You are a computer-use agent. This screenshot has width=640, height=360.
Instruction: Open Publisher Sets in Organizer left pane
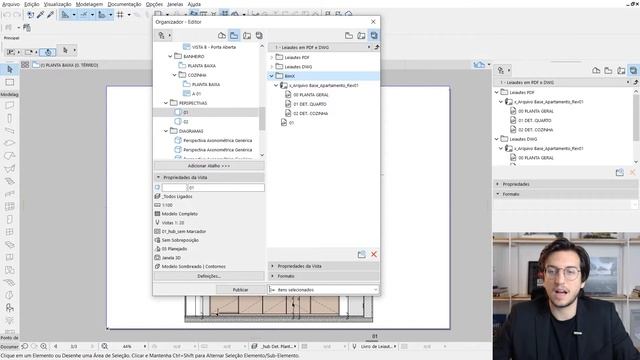(259, 36)
